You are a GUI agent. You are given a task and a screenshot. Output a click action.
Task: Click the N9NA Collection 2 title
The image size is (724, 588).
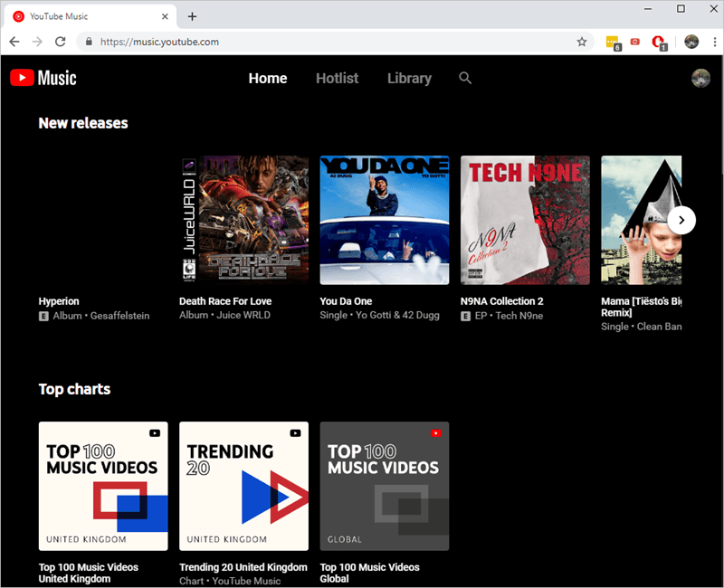pos(502,301)
